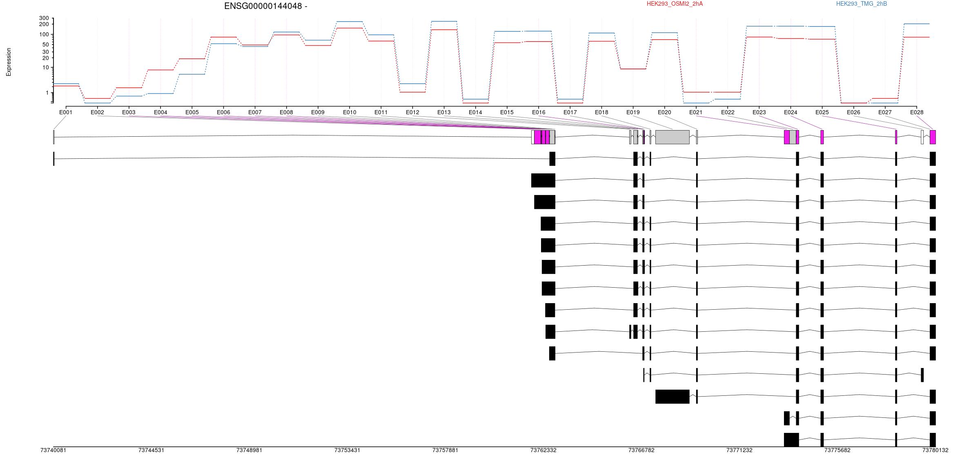Click the y-axis tick value 20
The image size is (980, 457).
pos(45,58)
